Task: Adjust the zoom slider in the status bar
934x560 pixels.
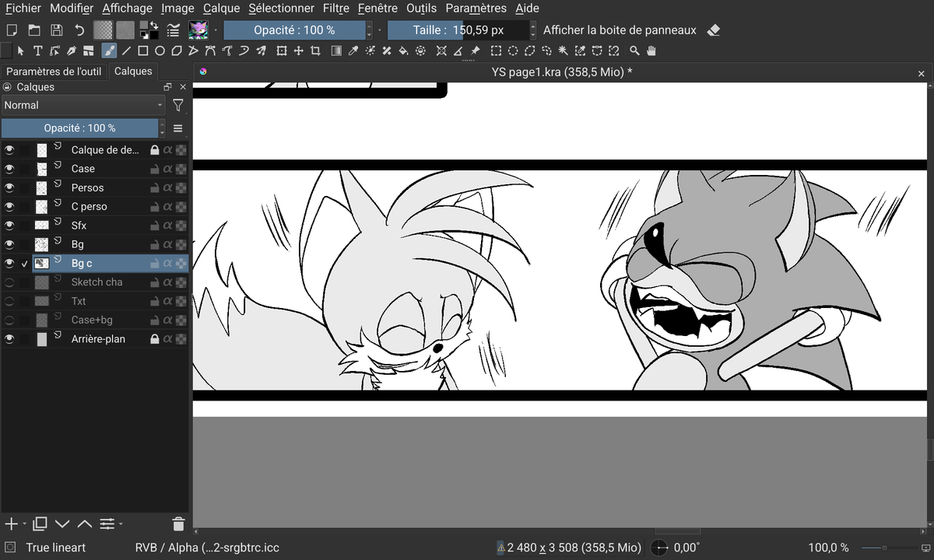Action: pos(889,548)
